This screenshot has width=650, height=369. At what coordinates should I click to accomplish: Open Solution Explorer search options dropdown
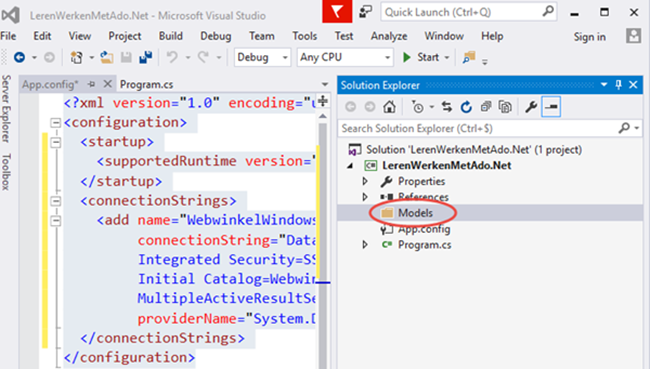[637, 128]
